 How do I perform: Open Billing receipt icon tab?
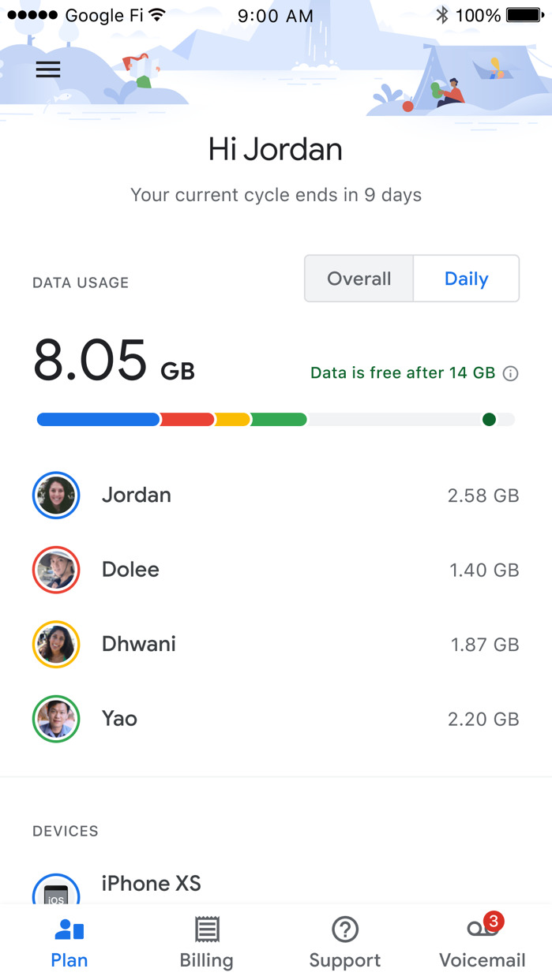point(207,930)
